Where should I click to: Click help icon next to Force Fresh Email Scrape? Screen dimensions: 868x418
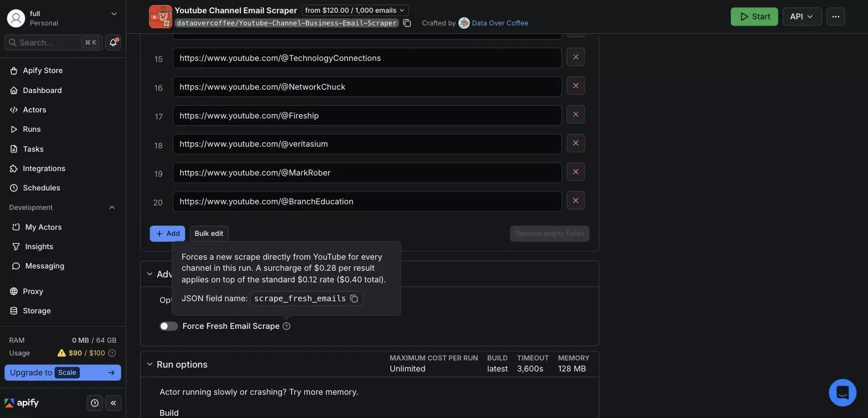coord(286,326)
